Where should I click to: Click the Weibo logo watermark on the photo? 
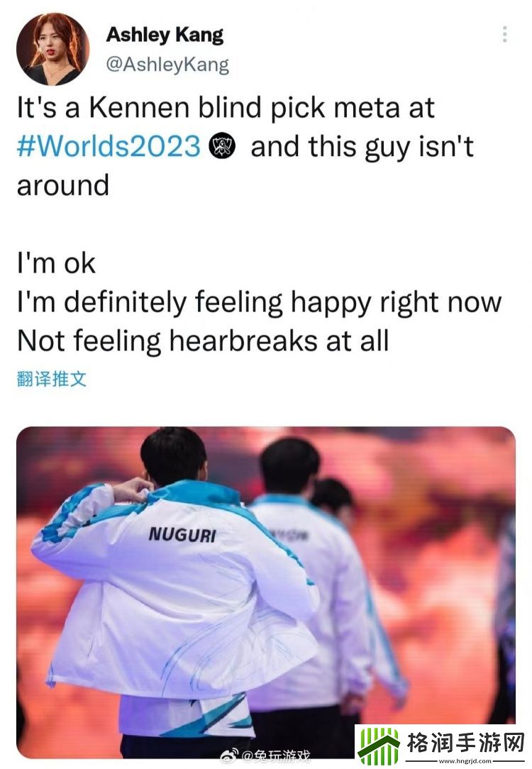(x=229, y=756)
